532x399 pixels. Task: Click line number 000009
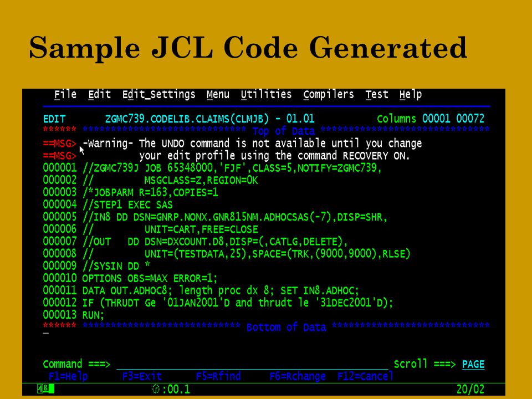point(60,265)
